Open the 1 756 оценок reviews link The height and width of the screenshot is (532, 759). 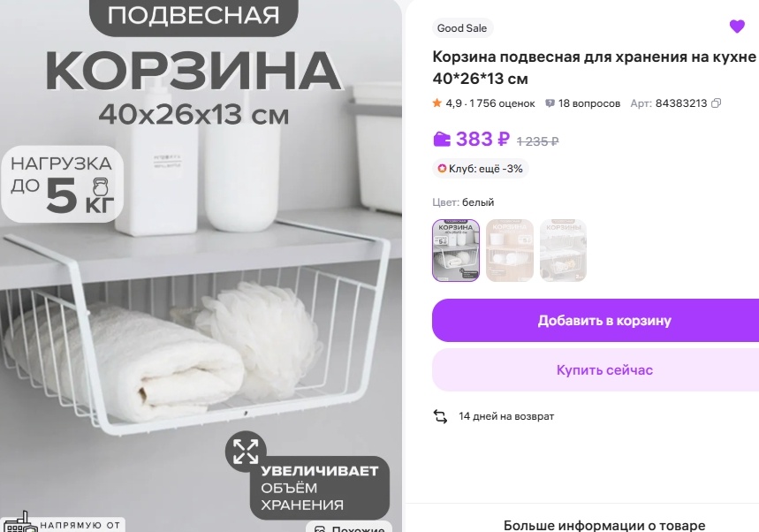(x=502, y=103)
